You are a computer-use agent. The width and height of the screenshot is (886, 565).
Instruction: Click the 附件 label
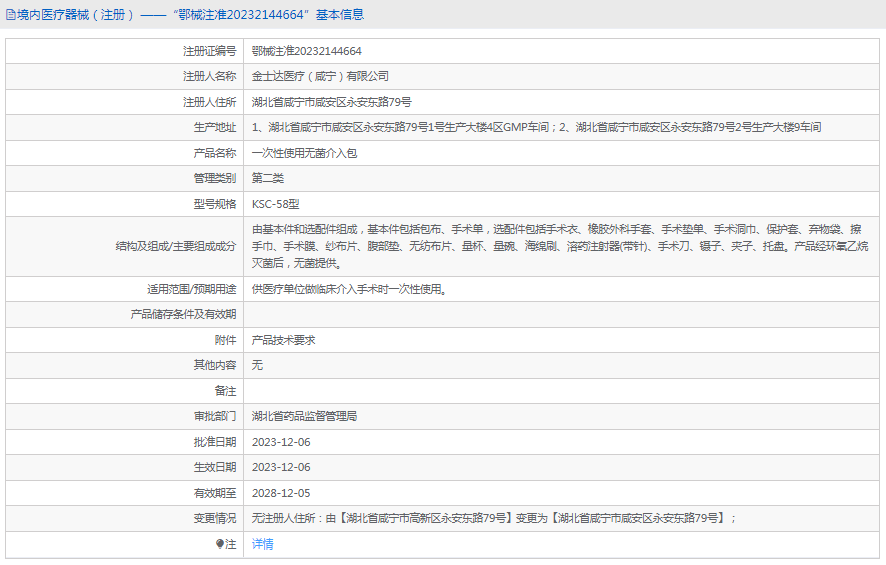225,340
